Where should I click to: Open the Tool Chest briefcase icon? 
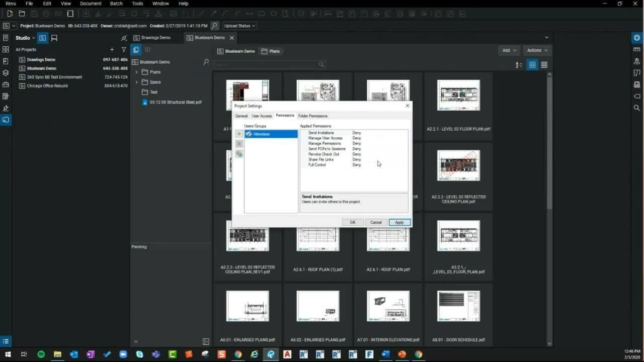6,84
